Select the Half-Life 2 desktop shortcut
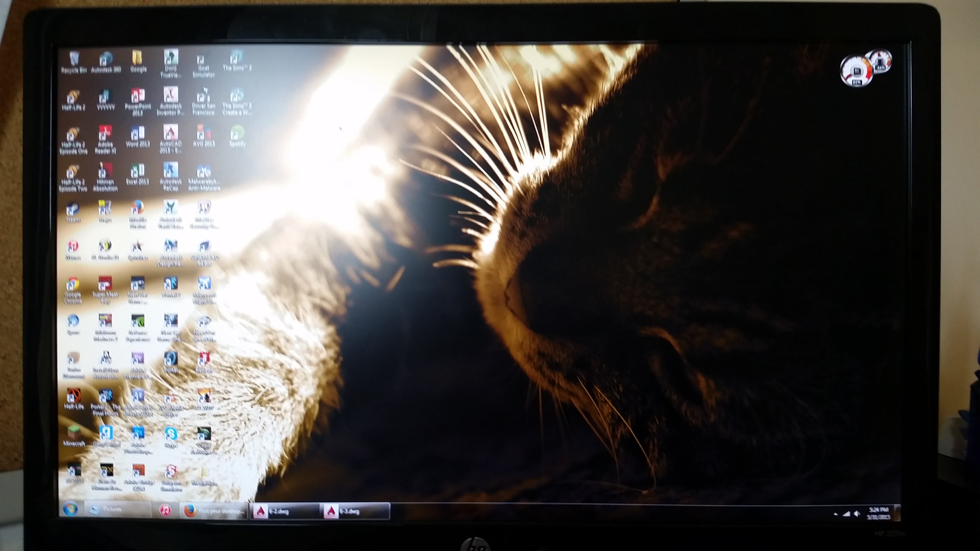 (x=73, y=100)
